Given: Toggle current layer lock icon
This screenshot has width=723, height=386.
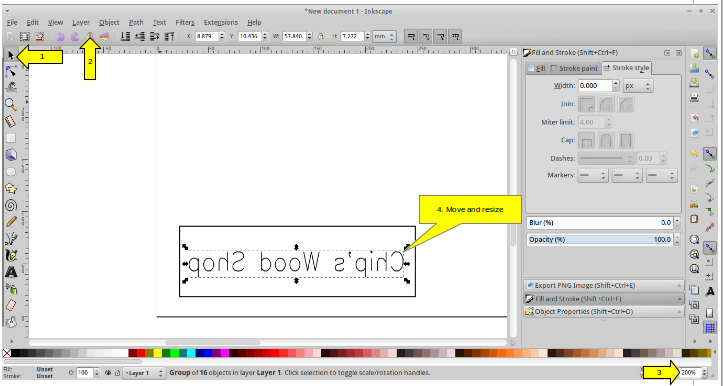Looking at the screenshot, I should (x=118, y=373).
